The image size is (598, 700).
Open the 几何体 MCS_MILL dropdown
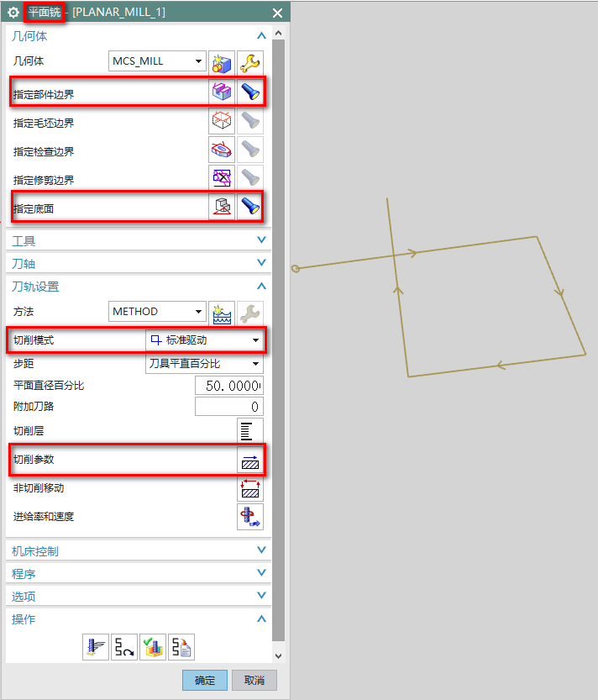coord(158,61)
